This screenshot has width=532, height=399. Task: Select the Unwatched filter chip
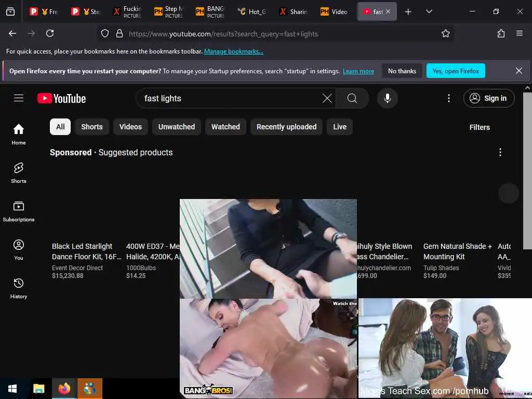(177, 127)
